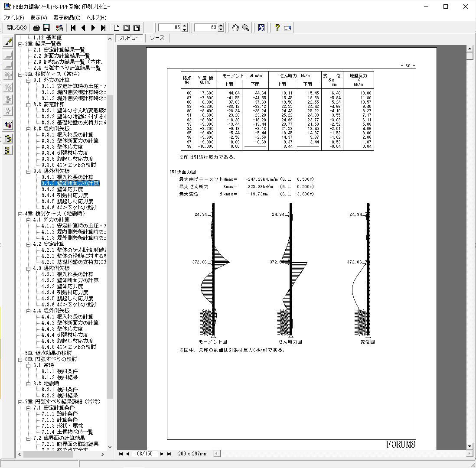Activate the hand pan tool
Image resolution: width=476 pixels, height=468 pixels.
(x=235, y=28)
